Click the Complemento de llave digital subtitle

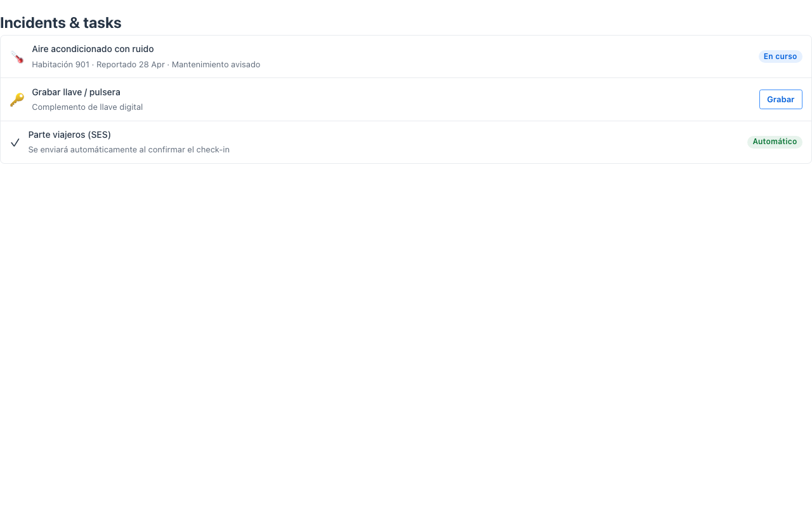click(x=88, y=107)
